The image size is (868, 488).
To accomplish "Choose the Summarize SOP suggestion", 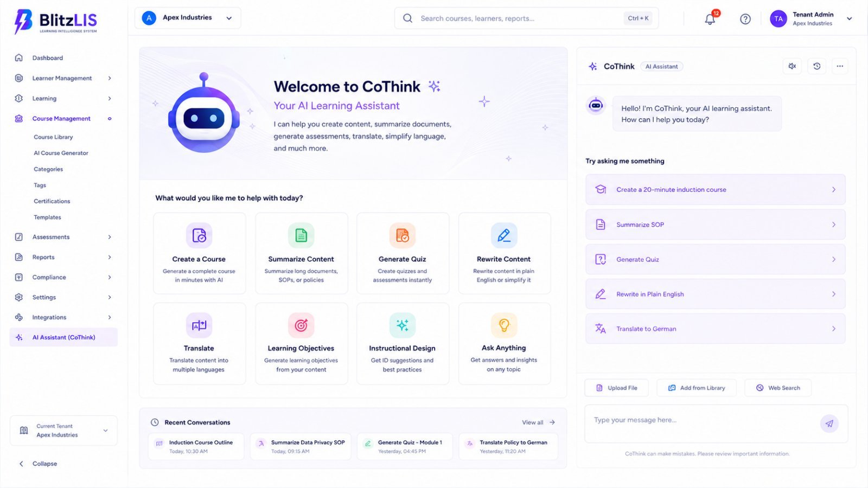I will [x=715, y=224].
